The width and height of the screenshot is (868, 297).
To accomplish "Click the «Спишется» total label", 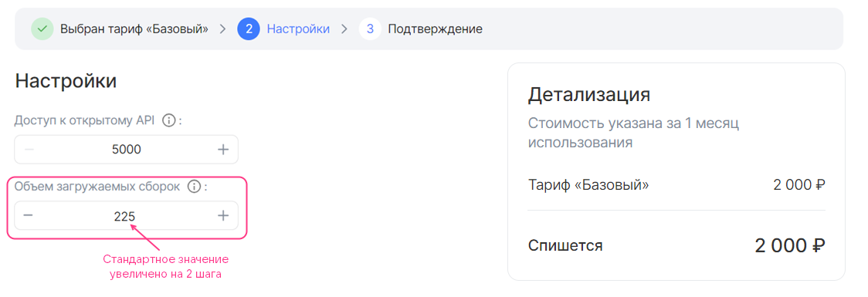I will click(x=565, y=245).
